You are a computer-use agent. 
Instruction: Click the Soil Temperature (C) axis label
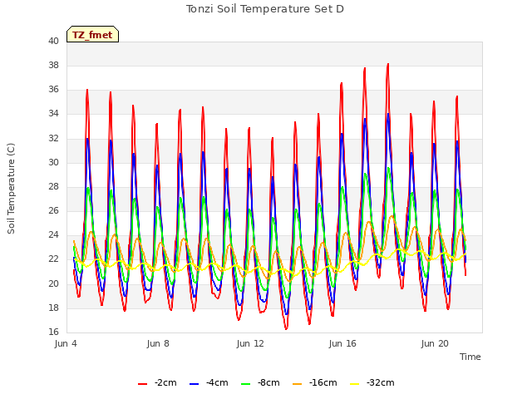11,189
